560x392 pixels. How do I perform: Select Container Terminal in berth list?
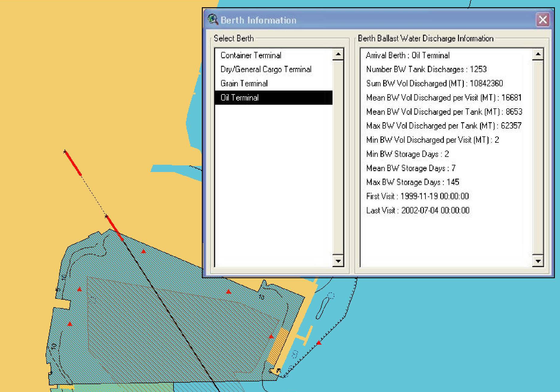(251, 55)
